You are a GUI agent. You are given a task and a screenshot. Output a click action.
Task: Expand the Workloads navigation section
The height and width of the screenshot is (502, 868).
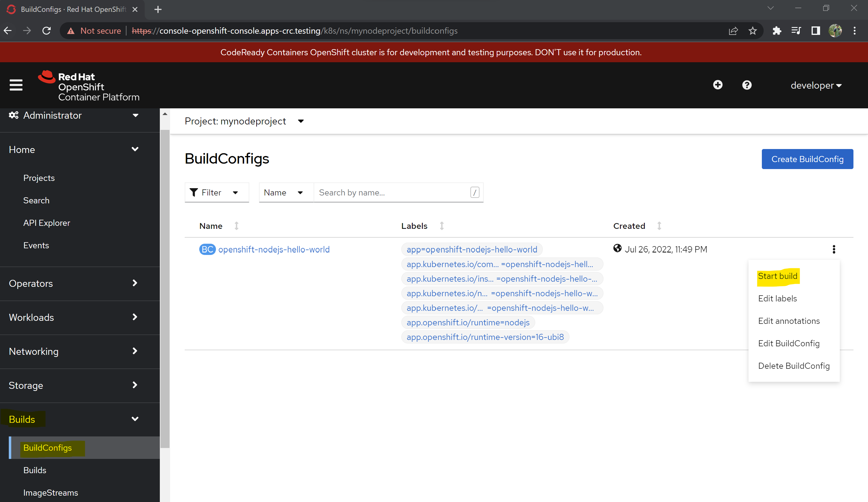(x=73, y=317)
